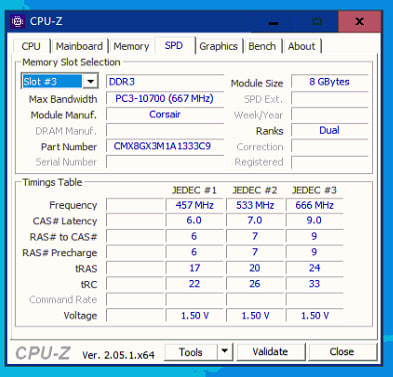Select the SPD tab
This screenshot has height=377, width=393.
(174, 45)
